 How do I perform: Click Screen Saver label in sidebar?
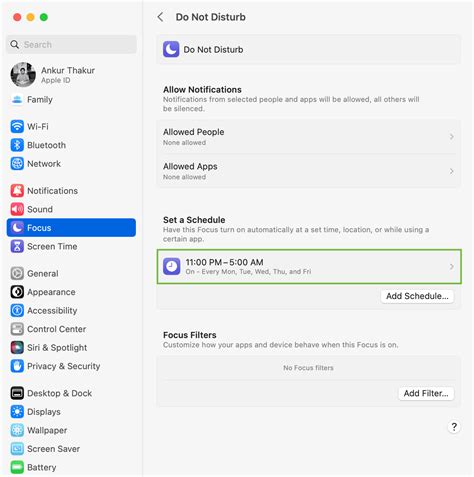coord(53,449)
